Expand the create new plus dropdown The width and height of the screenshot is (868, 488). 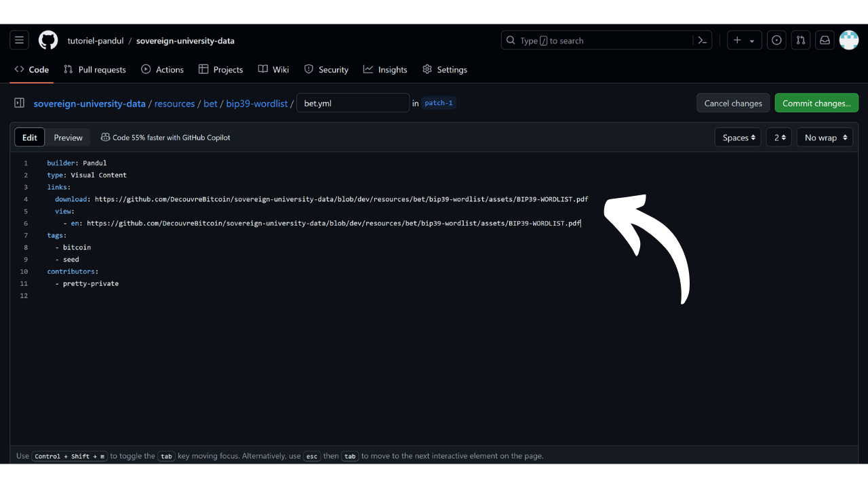pos(744,41)
